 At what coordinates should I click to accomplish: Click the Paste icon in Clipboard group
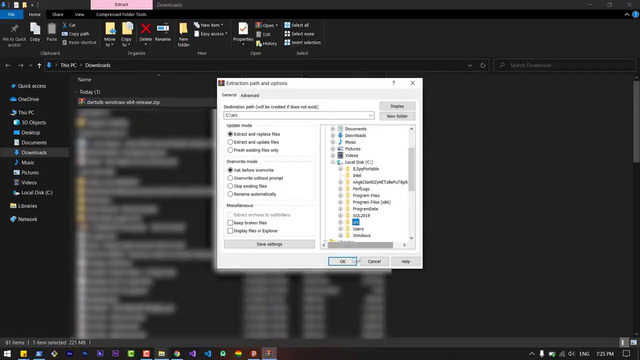click(51, 33)
